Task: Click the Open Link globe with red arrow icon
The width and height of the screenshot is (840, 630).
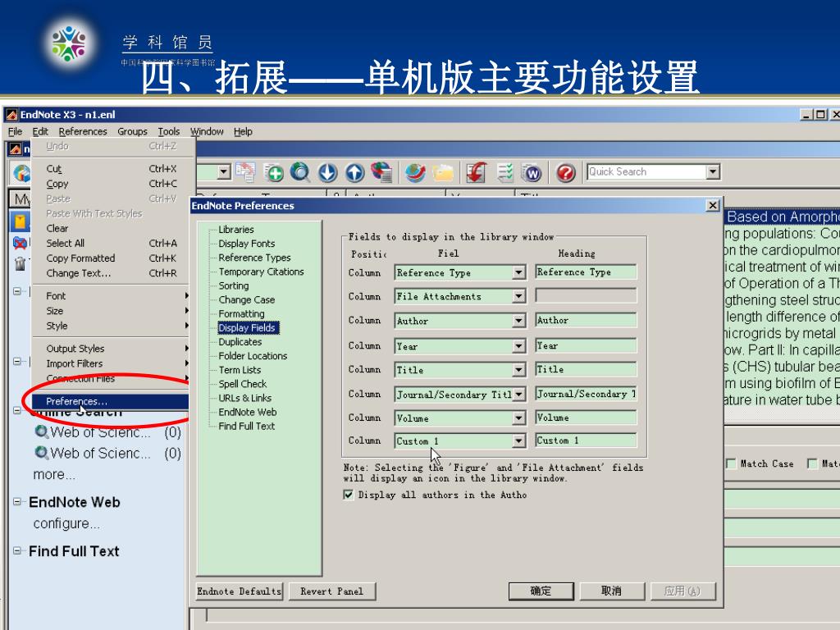Action: (x=415, y=172)
